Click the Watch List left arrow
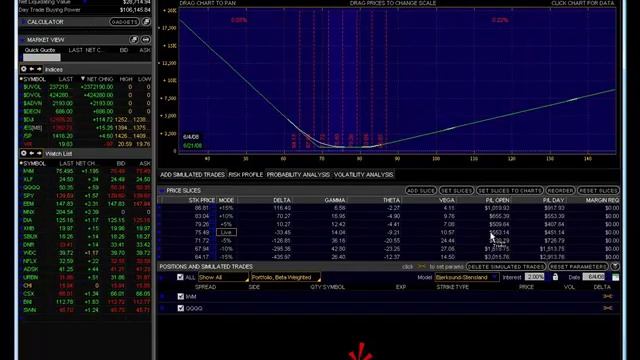The width and height of the screenshot is (640, 360). (31, 153)
